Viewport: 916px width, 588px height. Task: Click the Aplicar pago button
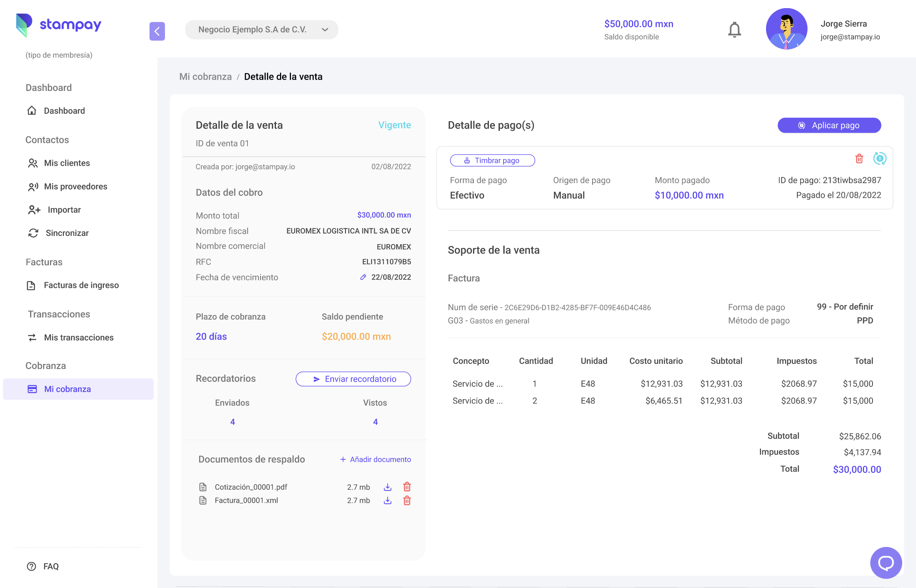(x=829, y=125)
